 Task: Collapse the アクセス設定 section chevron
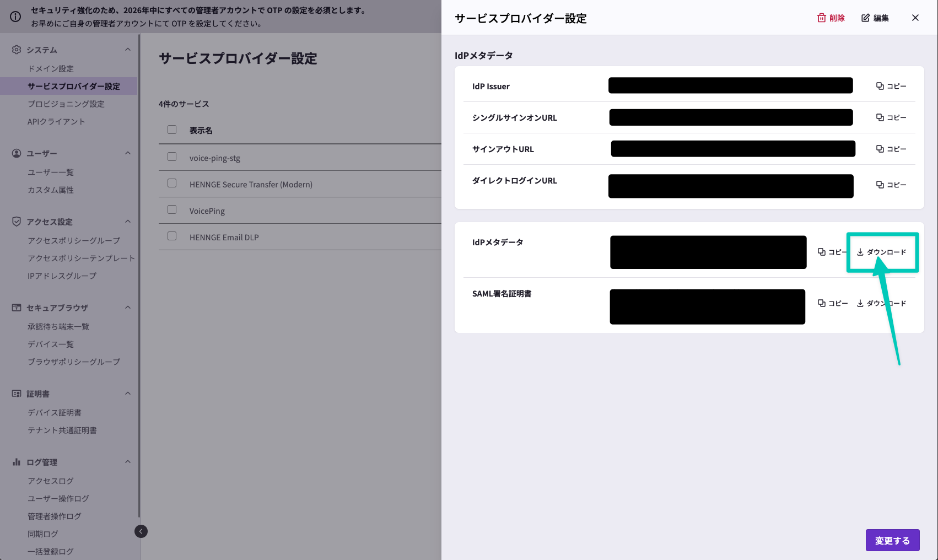click(128, 222)
